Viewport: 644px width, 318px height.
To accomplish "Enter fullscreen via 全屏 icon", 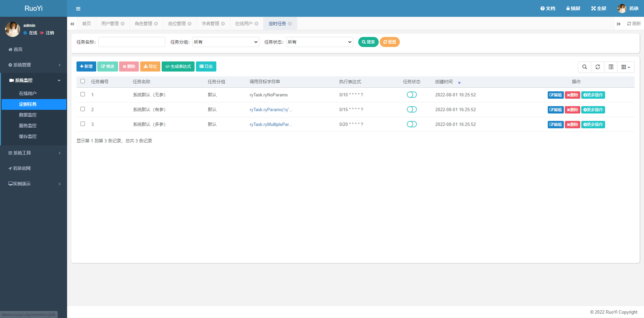I will (x=599, y=8).
